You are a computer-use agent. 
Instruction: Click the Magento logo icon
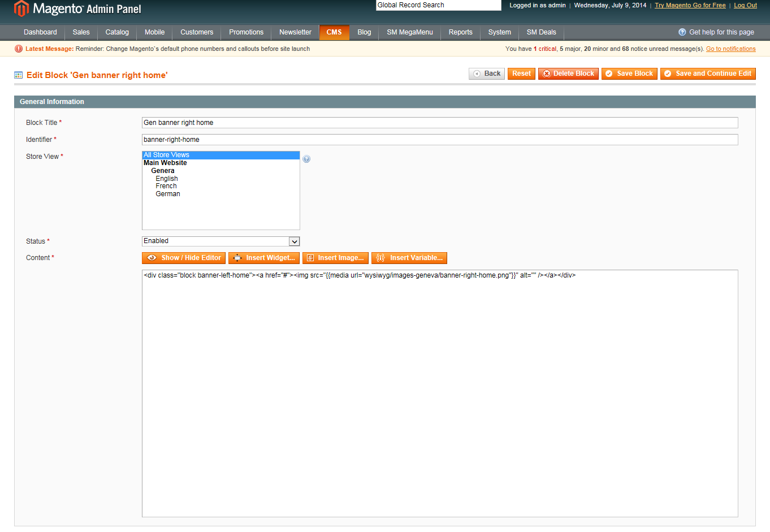coord(21,8)
